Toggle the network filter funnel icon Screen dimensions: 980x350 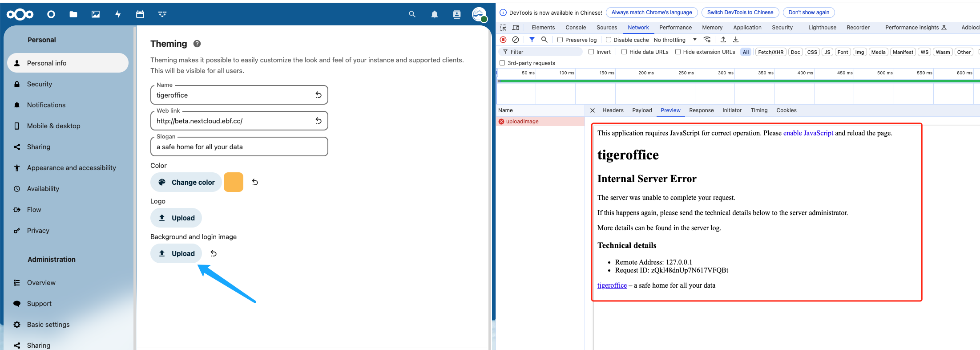coord(532,40)
